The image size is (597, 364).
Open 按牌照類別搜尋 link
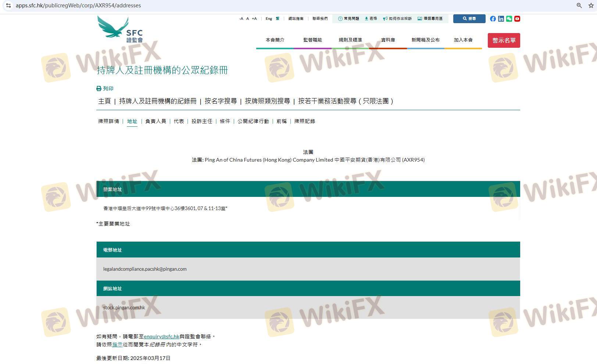point(267,101)
